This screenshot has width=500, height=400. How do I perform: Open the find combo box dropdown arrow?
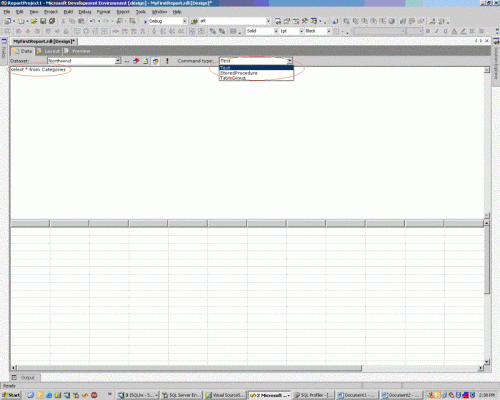click(x=268, y=21)
